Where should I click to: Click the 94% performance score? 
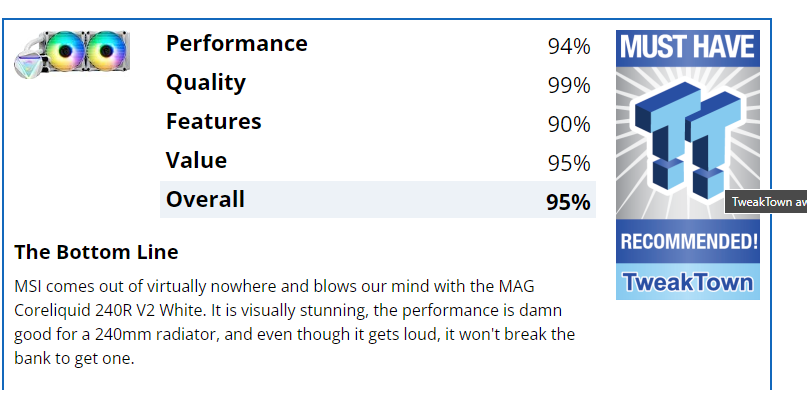[x=569, y=47]
